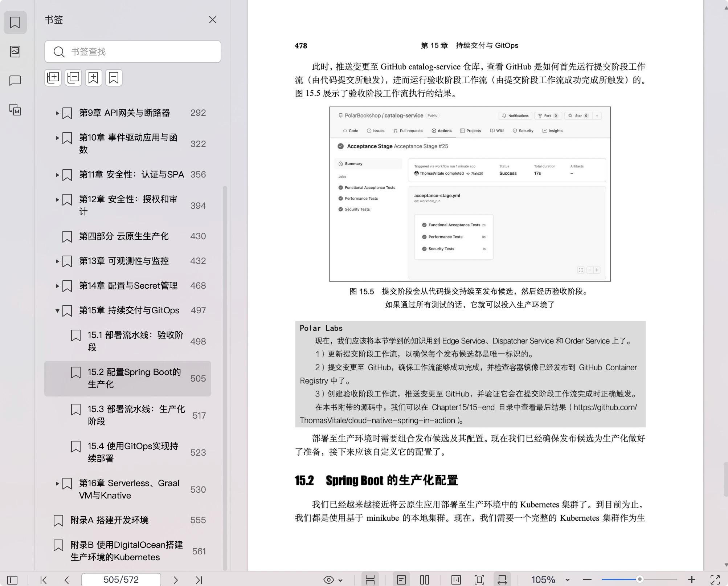Adjust the zoom slider handle
The width and height of the screenshot is (728, 586).
click(640, 579)
